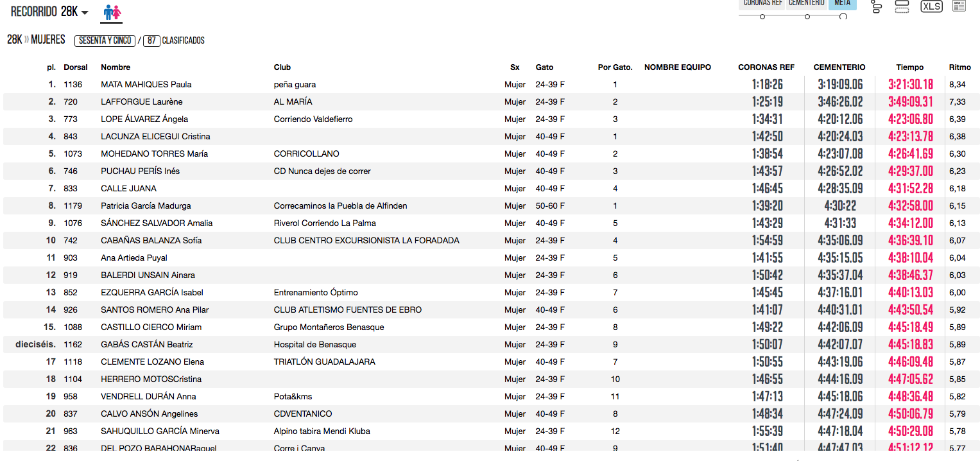The width and height of the screenshot is (980, 461).
Task: Click the Dorsal column header
Action: click(76, 67)
